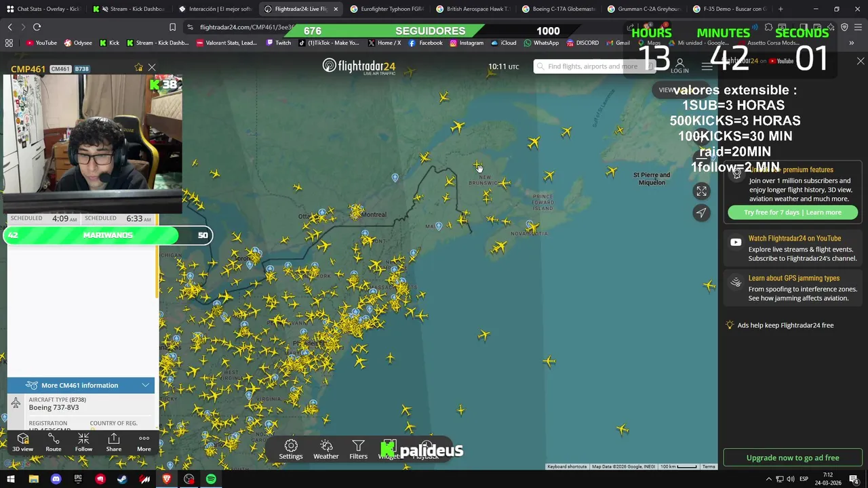Click Upgrade now to go ad free
Image resolution: width=868 pixels, height=488 pixels.
793,457
